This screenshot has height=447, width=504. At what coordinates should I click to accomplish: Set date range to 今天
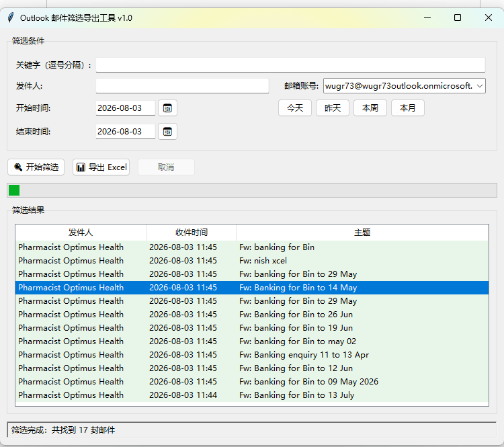[295, 108]
